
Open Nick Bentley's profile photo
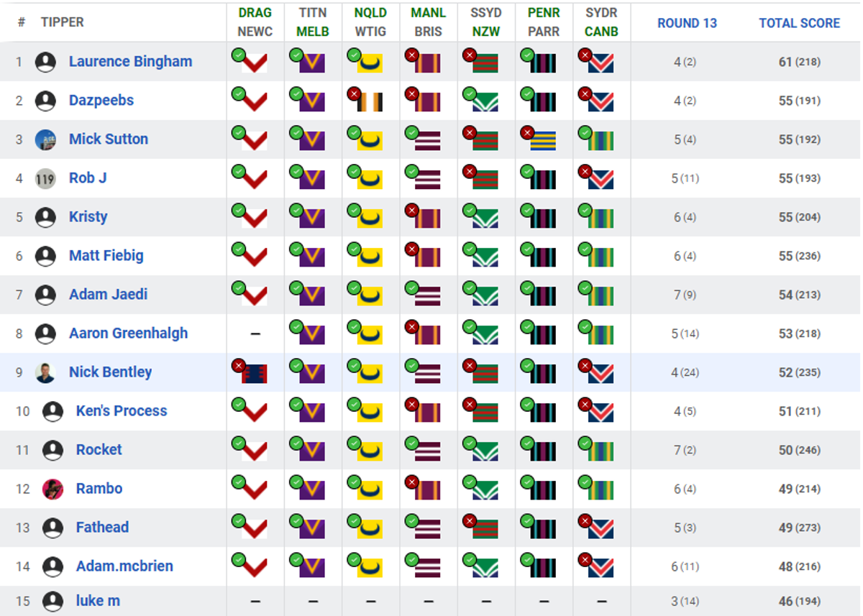pos(45,372)
